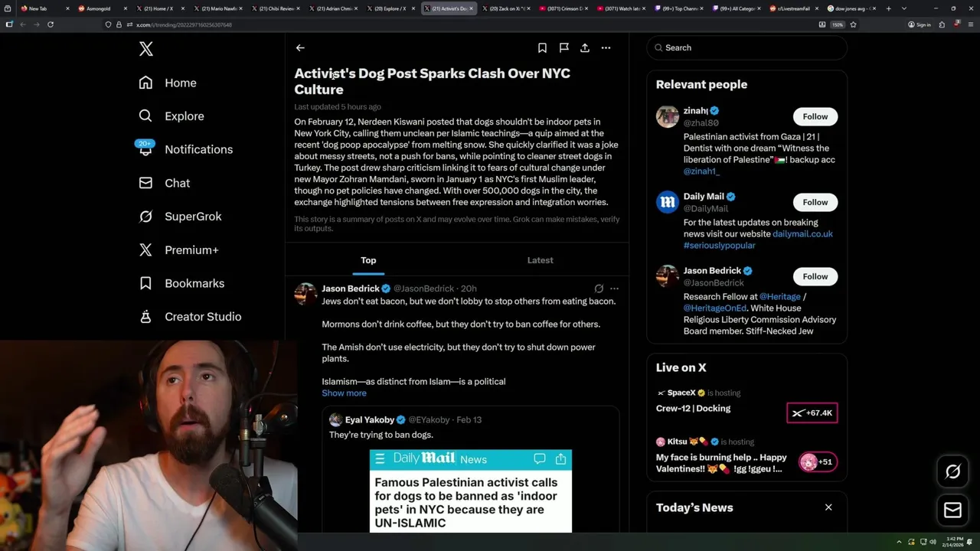Open Premium+ in the sidebar

178,250
